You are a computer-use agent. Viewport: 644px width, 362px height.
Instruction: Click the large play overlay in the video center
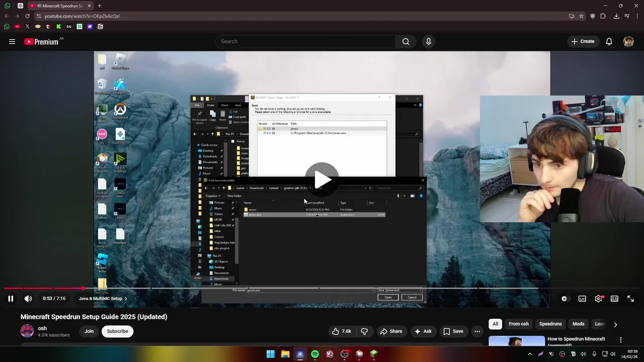[x=322, y=179]
